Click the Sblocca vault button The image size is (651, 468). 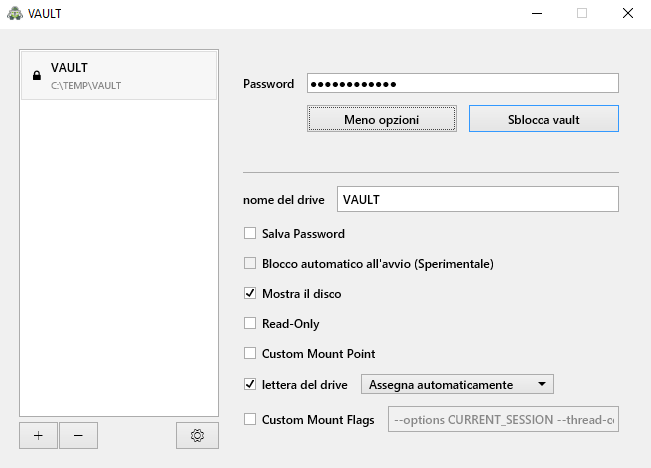[543, 119]
